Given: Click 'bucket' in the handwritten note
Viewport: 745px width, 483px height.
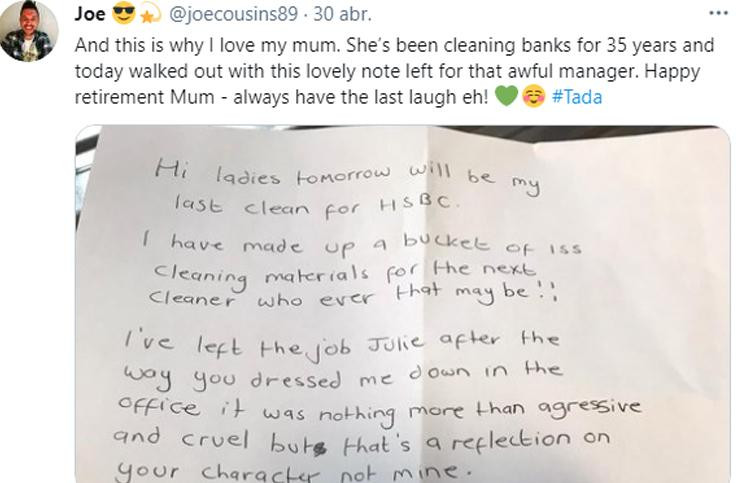Looking at the screenshot, I should click(x=445, y=241).
